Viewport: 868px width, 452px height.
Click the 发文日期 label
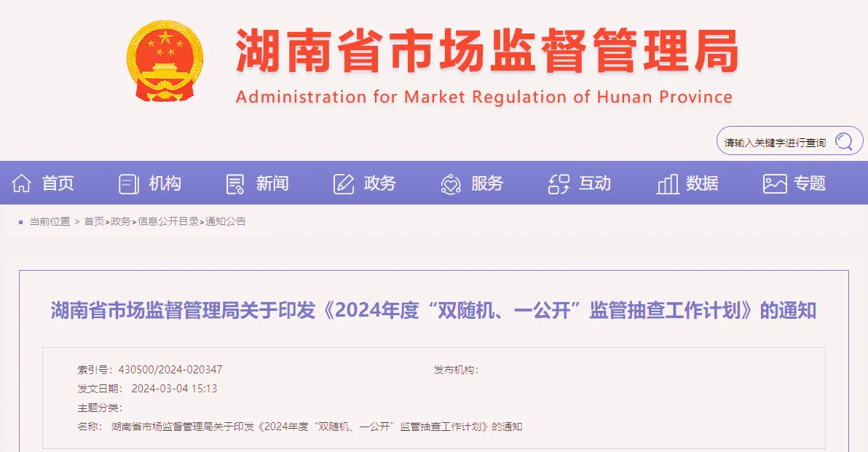100,389
